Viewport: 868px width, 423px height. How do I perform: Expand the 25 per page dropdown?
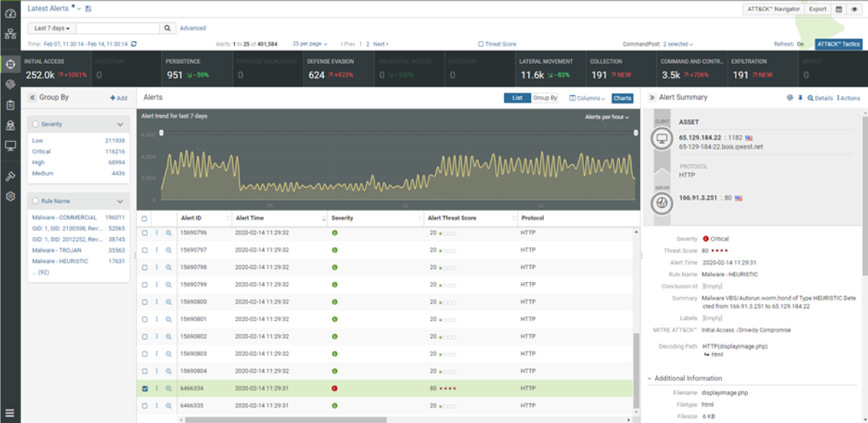tap(310, 44)
